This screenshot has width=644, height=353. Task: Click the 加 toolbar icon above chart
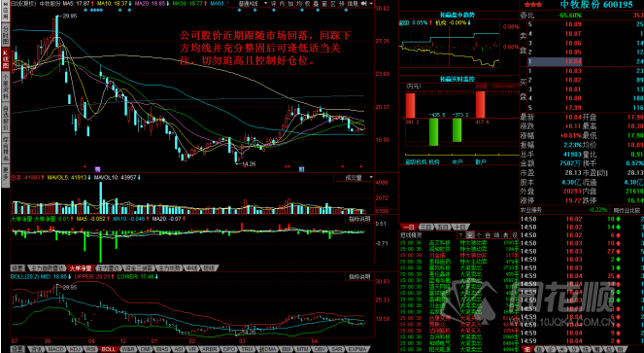pos(290,3)
